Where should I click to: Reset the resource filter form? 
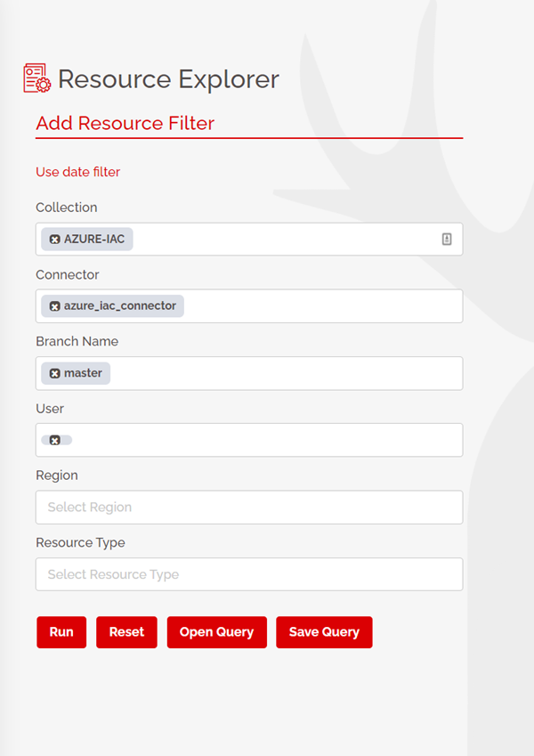tap(126, 632)
